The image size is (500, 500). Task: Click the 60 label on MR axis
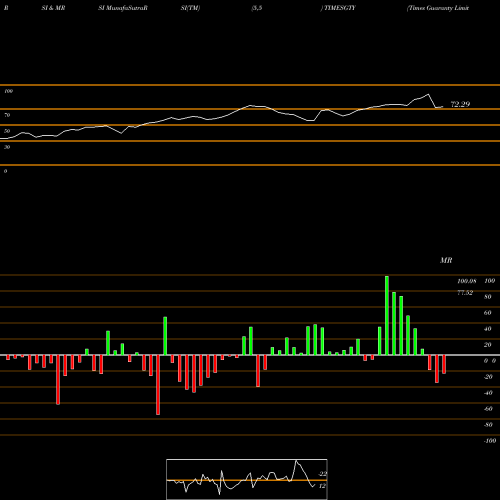[x=488, y=313]
